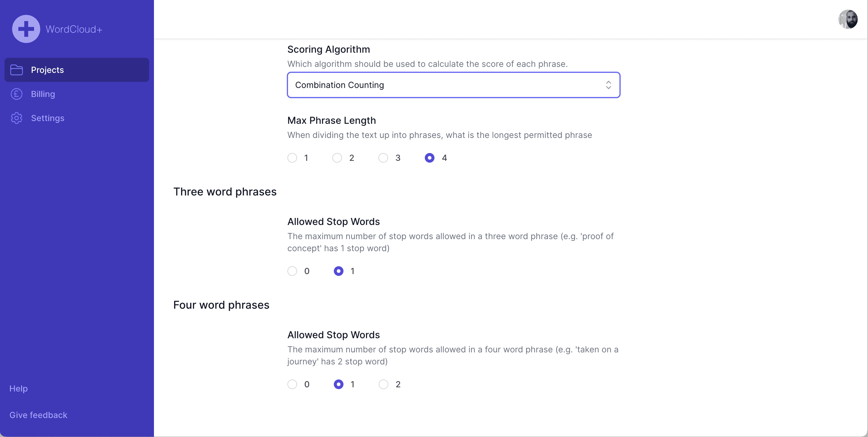
Task: Click the Settings gear icon
Action: (17, 118)
